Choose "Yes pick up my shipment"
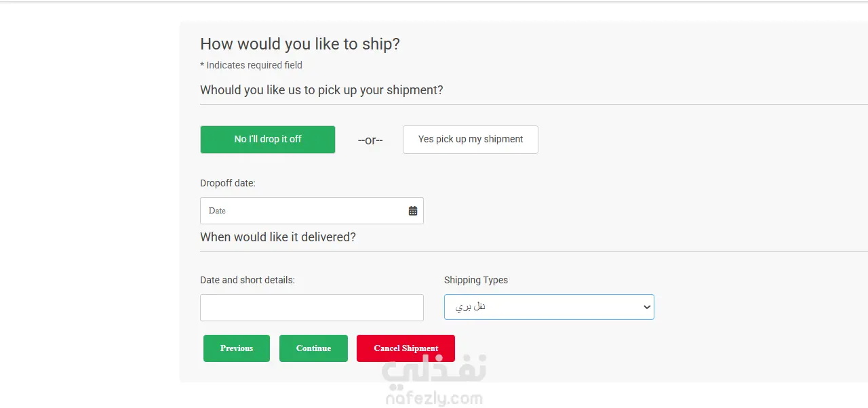Image resolution: width=868 pixels, height=408 pixels. click(x=471, y=139)
